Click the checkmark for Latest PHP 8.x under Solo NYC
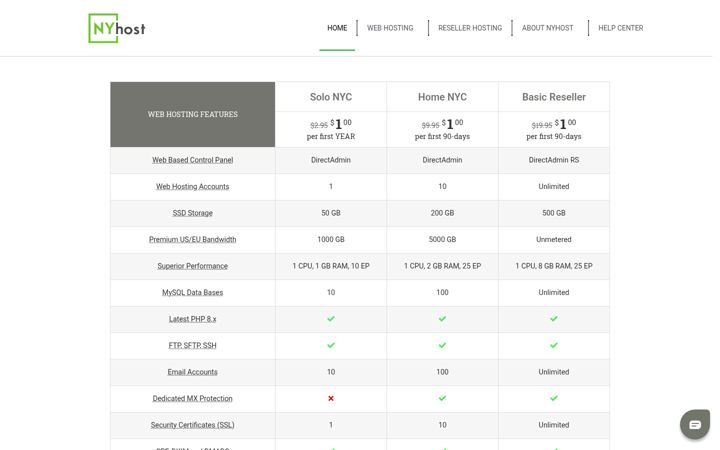The width and height of the screenshot is (720, 450). pyautogui.click(x=331, y=319)
